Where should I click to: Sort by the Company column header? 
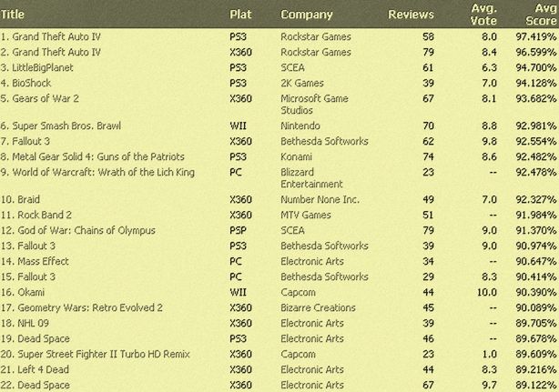point(307,15)
